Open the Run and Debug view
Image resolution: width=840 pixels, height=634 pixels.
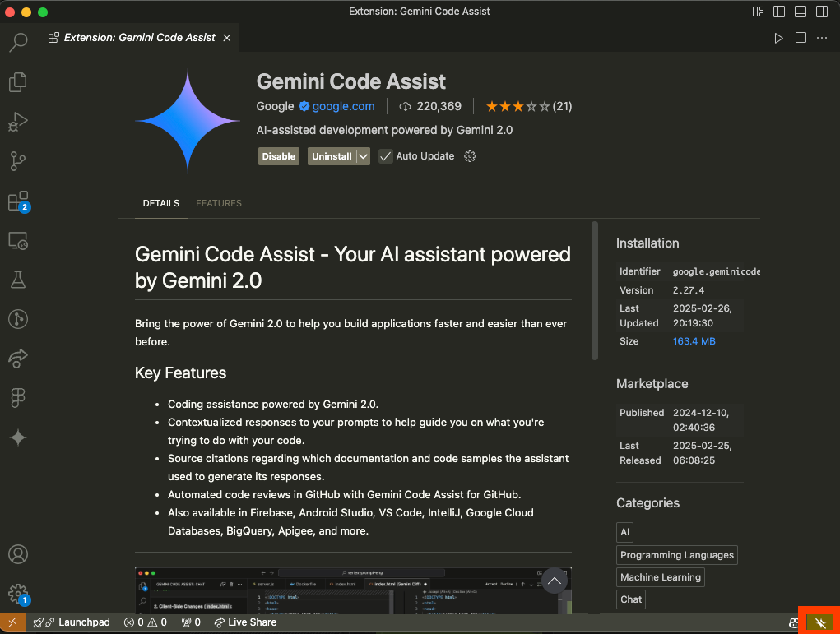click(x=18, y=122)
